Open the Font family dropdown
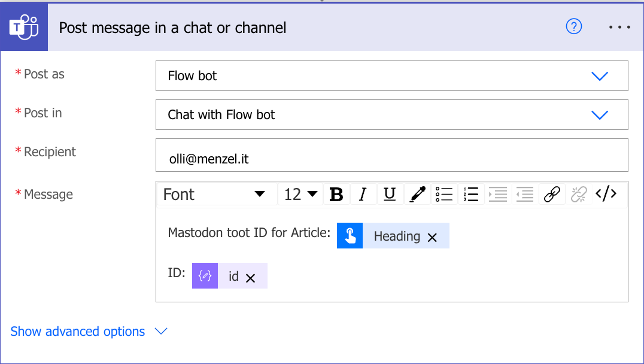This screenshot has height=364, width=644. (214, 195)
